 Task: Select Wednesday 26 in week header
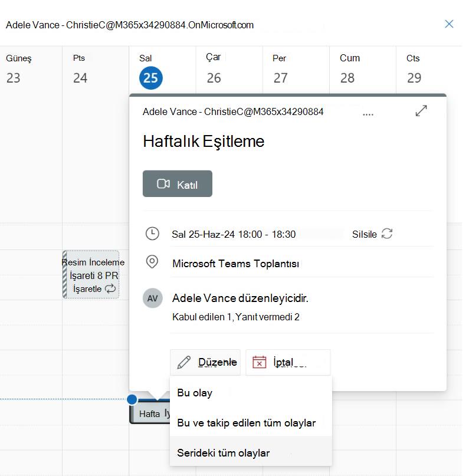tap(214, 78)
